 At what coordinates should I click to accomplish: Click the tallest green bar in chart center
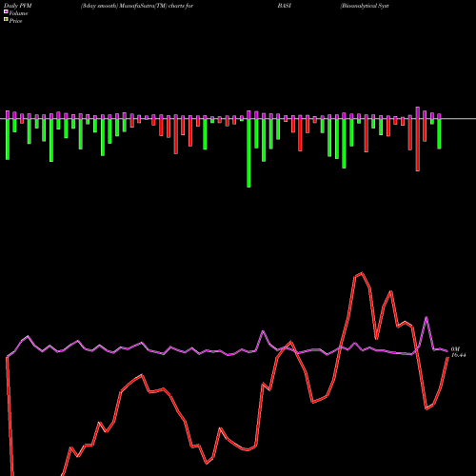(x=248, y=153)
